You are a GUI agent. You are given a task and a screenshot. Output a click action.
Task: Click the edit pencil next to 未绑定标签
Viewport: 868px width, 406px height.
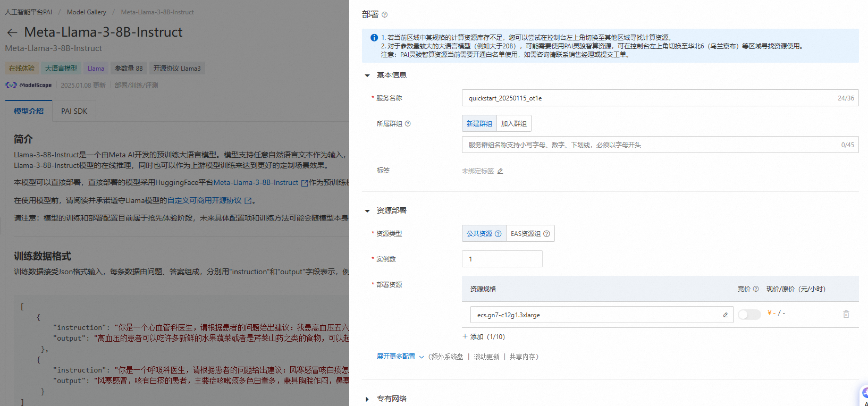coord(500,171)
